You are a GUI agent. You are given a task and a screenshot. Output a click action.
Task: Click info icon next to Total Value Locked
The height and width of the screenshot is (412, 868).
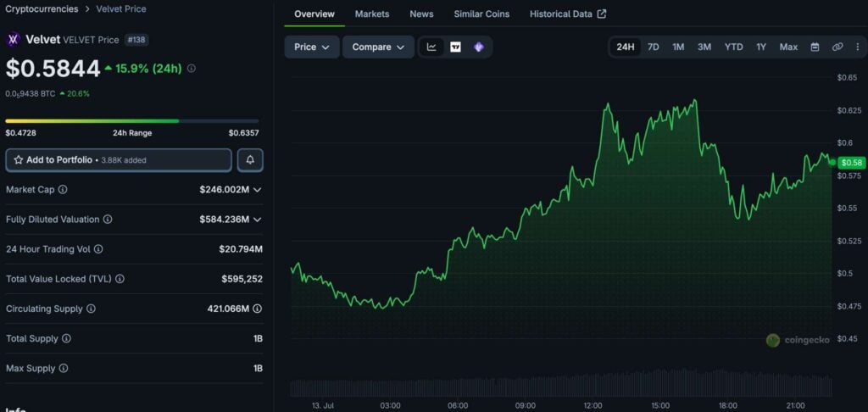120,279
